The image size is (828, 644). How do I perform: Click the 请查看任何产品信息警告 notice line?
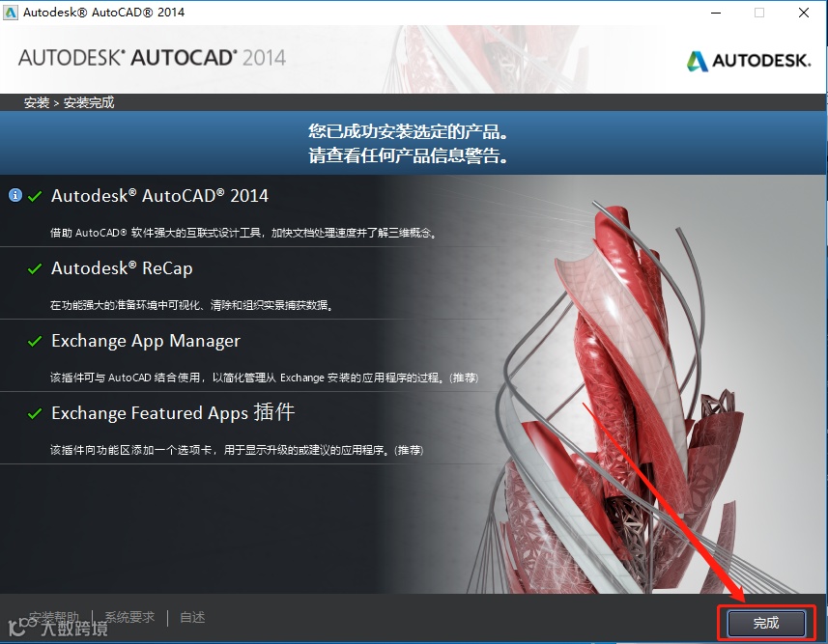[408, 155]
